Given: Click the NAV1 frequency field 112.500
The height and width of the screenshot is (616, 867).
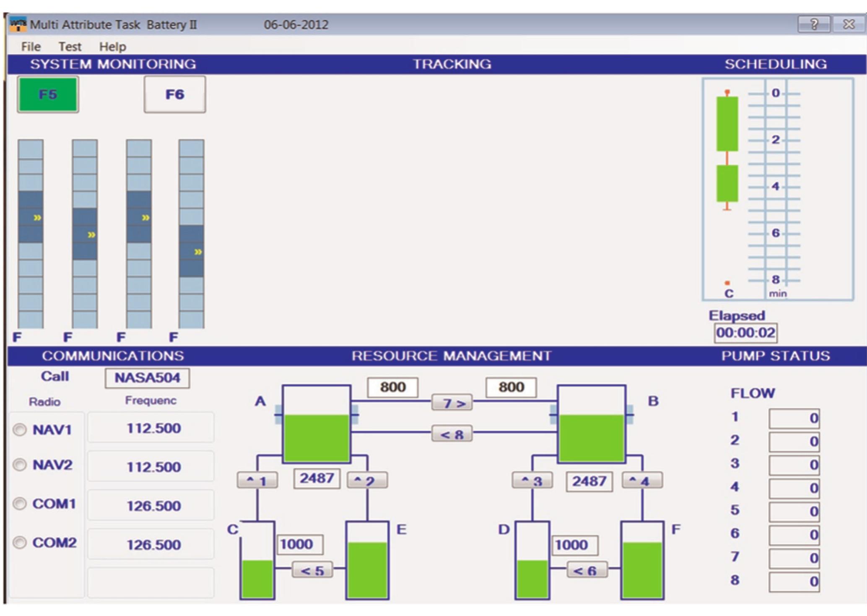Looking at the screenshot, I should (151, 428).
